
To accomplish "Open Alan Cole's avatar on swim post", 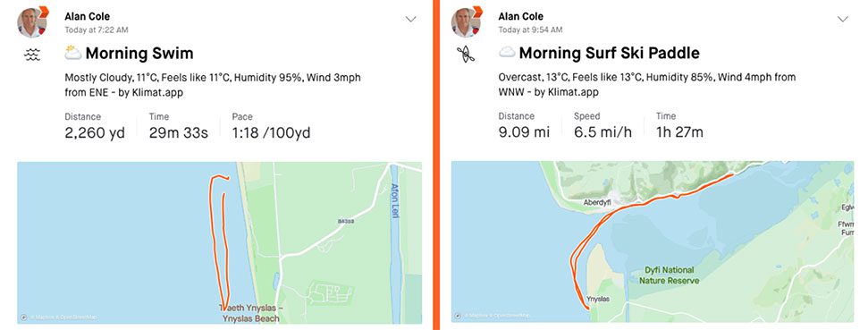I will click(x=31, y=22).
